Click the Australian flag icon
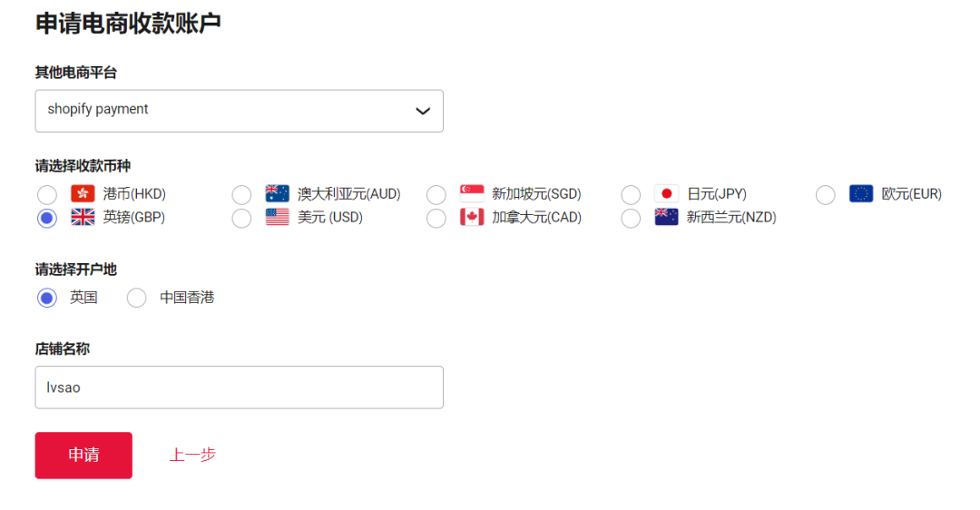 point(277,194)
